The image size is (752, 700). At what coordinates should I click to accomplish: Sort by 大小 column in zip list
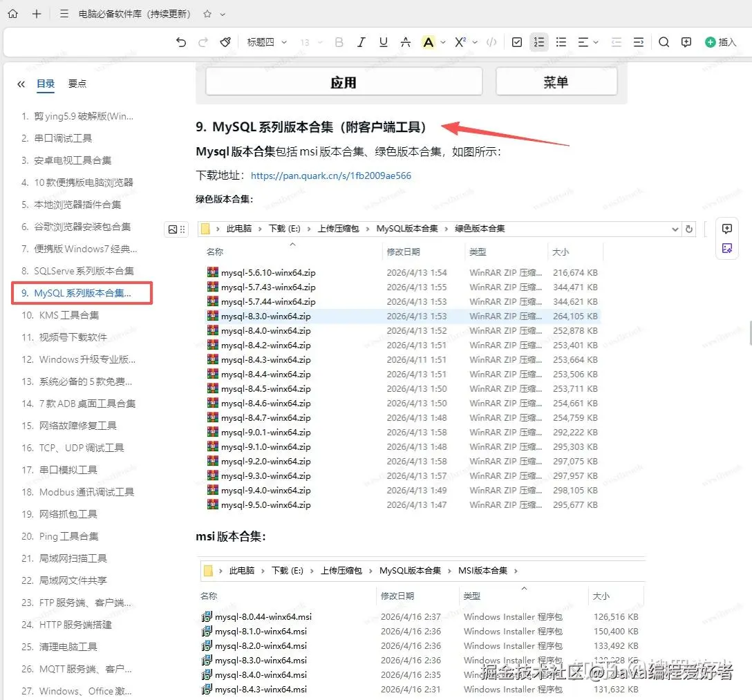(560, 252)
